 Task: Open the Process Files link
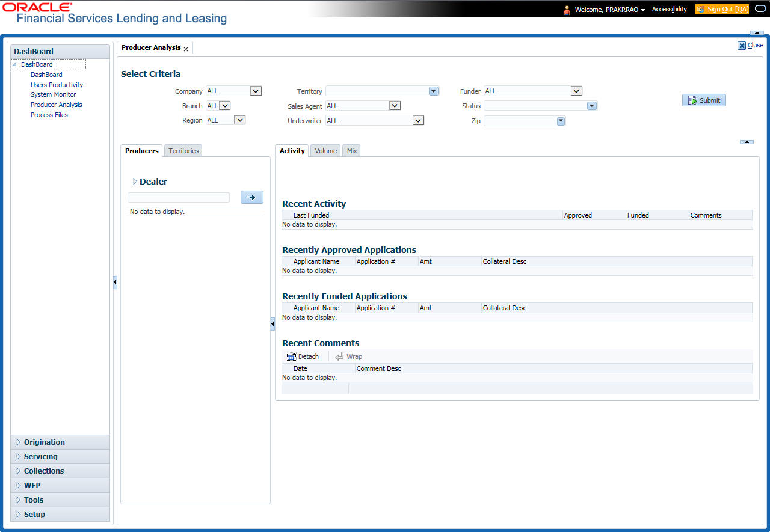tap(49, 115)
